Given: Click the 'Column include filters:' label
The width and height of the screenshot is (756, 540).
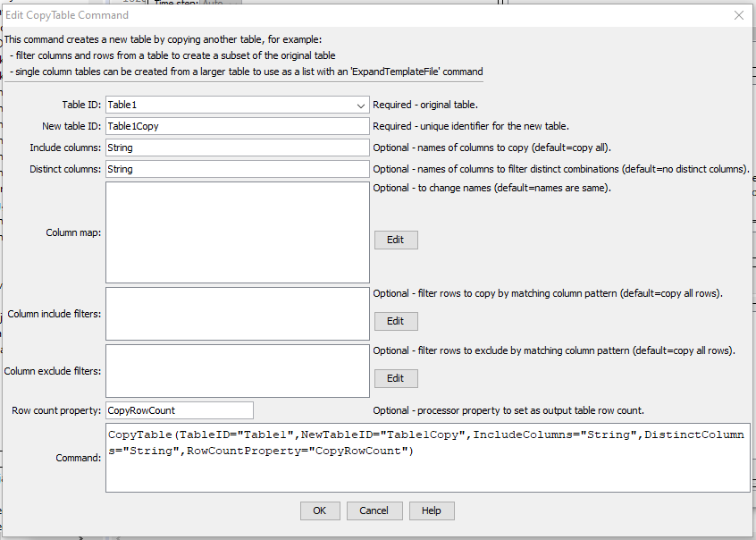Looking at the screenshot, I should coord(54,314).
